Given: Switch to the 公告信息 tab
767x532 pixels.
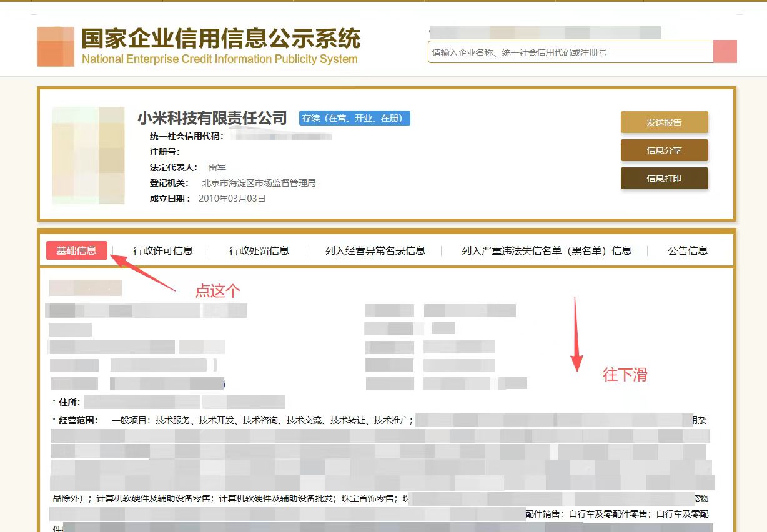Looking at the screenshot, I should pos(686,250).
